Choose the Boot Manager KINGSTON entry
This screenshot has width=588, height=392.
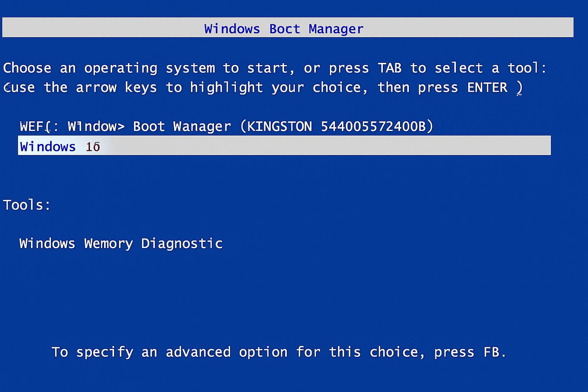tap(226, 126)
